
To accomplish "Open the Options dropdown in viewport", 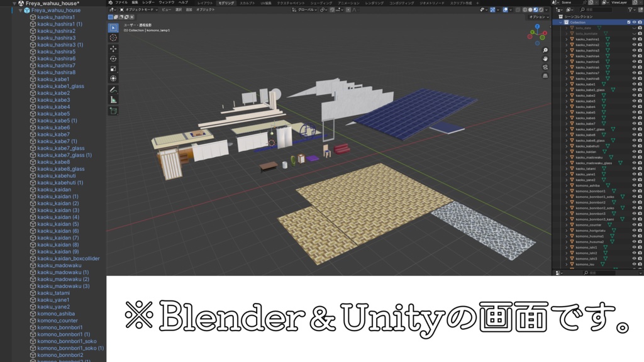I will 538,17.
